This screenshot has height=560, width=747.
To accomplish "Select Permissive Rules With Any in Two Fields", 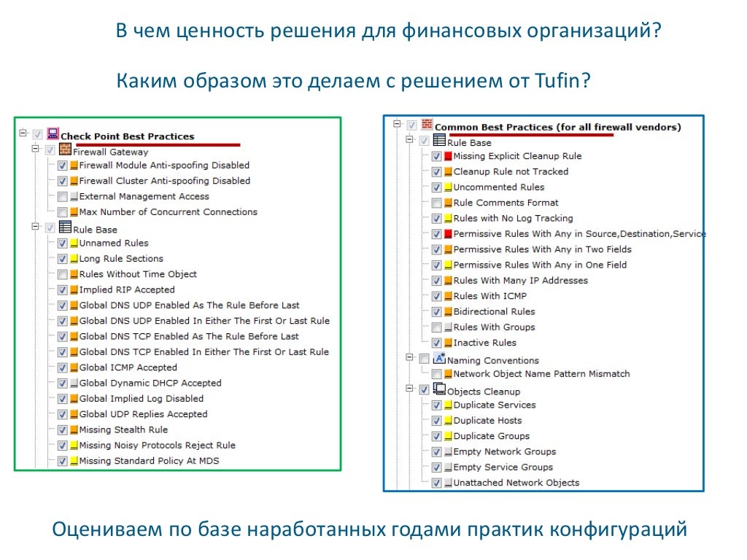I will 543,249.
